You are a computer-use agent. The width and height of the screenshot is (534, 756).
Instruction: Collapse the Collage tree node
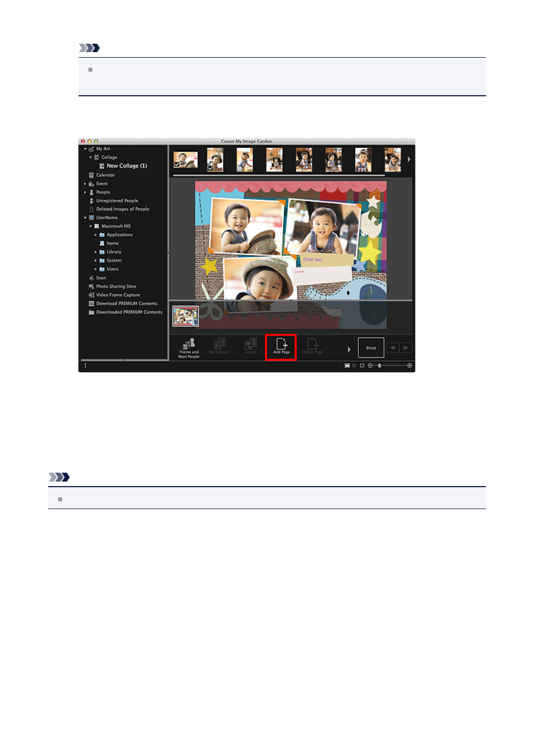(91, 157)
